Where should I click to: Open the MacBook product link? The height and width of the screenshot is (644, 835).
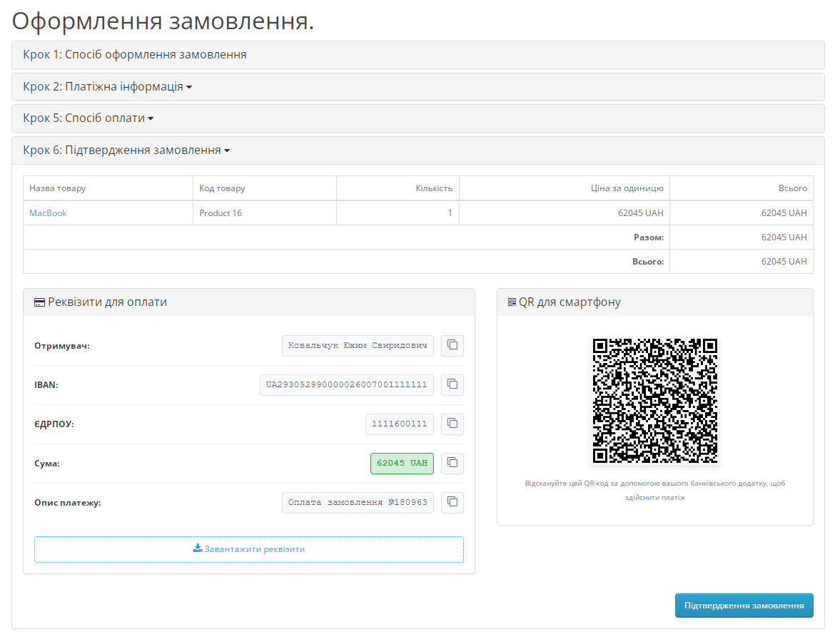click(x=48, y=213)
